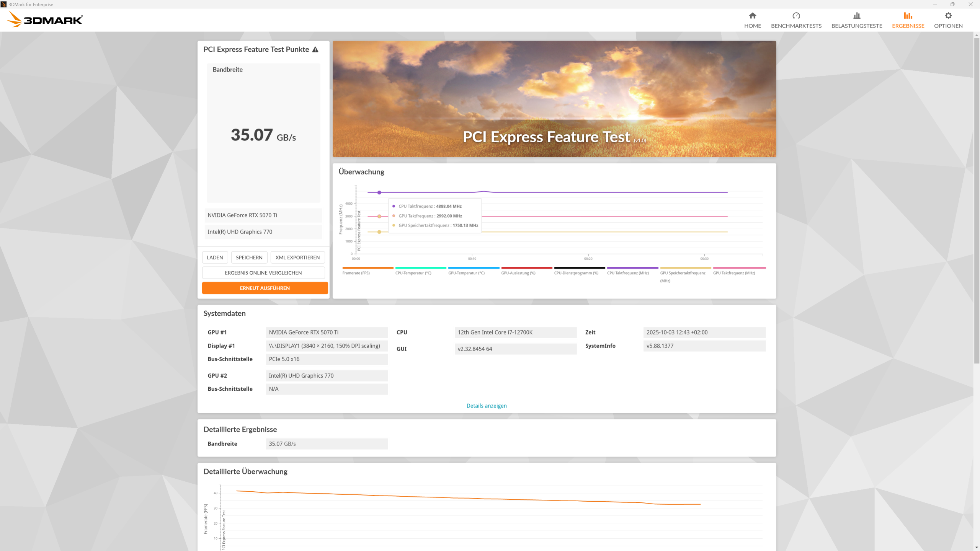Screen dimensions: 980x551
Task: Toggle the black CPU-Dienstprogramm series
Action: click(x=576, y=273)
